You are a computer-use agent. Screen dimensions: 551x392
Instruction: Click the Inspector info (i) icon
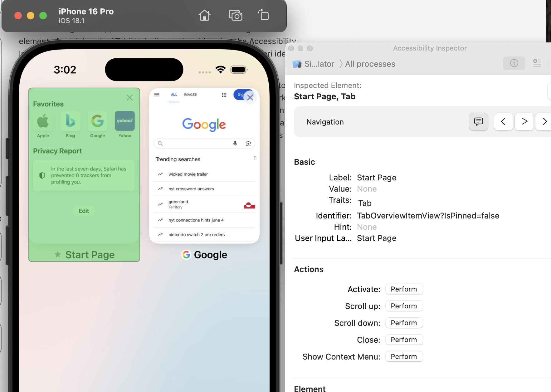514,63
